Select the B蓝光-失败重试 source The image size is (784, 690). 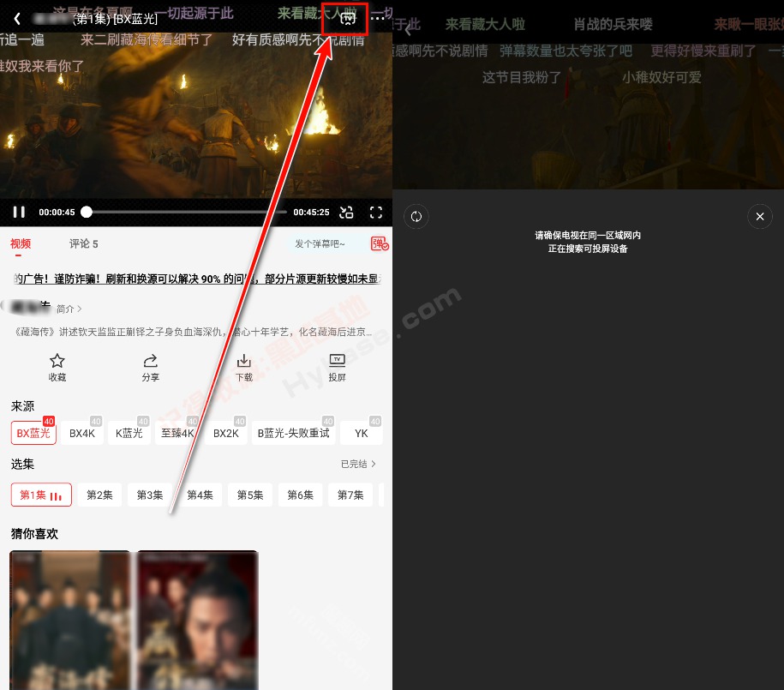point(294,433)
